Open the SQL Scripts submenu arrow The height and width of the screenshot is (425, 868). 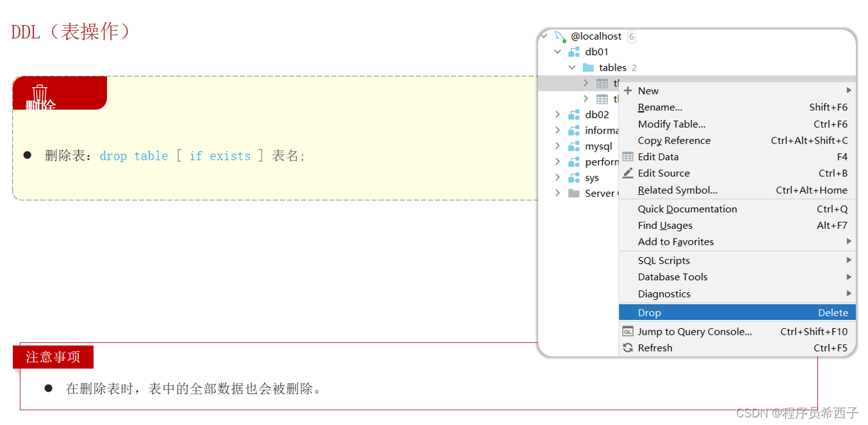[849, 260]
